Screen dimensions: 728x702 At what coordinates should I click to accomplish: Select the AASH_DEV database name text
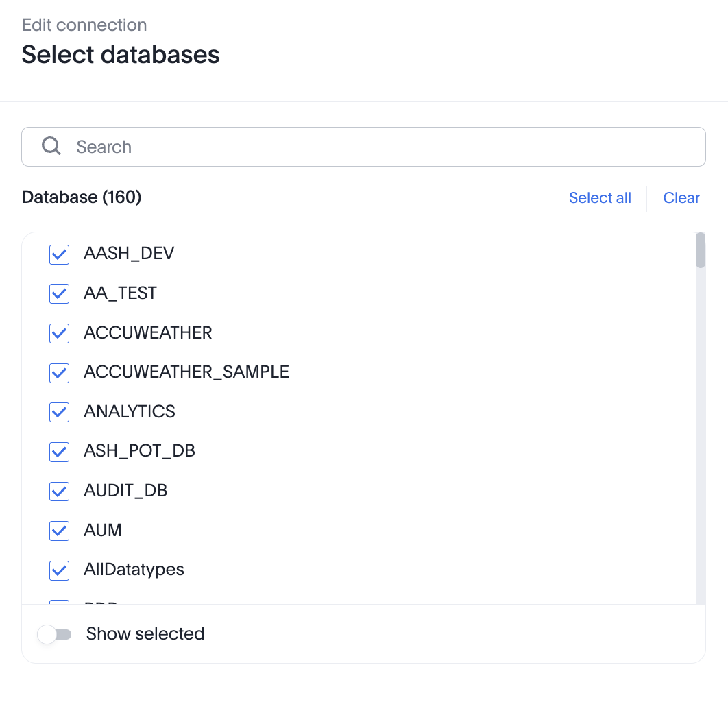click(x=129, y=254)
